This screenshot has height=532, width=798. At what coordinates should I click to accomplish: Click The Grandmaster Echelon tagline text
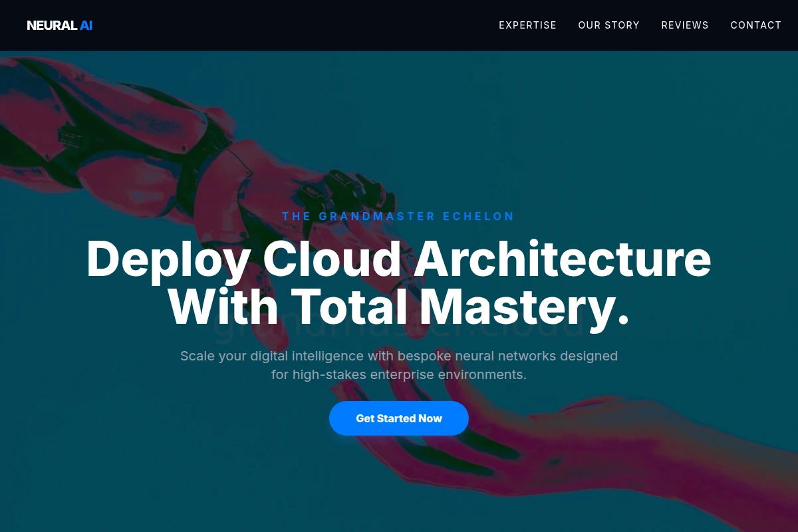pyautogui.click(x=398, y=216)
